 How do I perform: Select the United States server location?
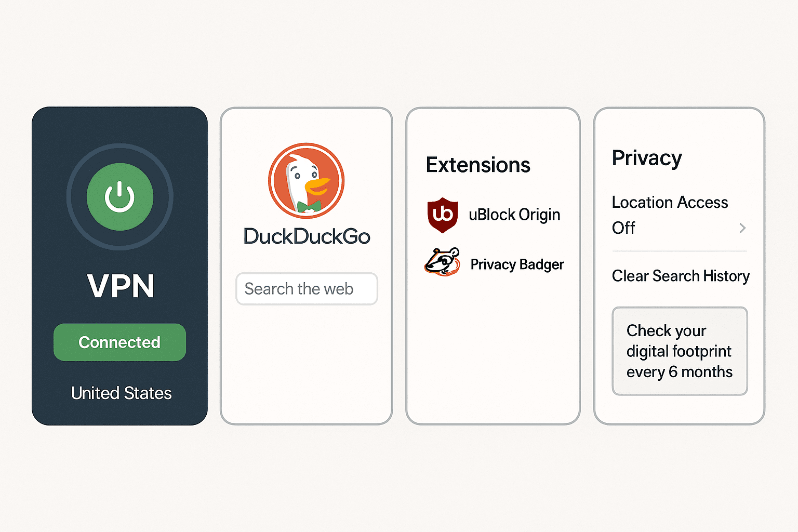point(121,393)
